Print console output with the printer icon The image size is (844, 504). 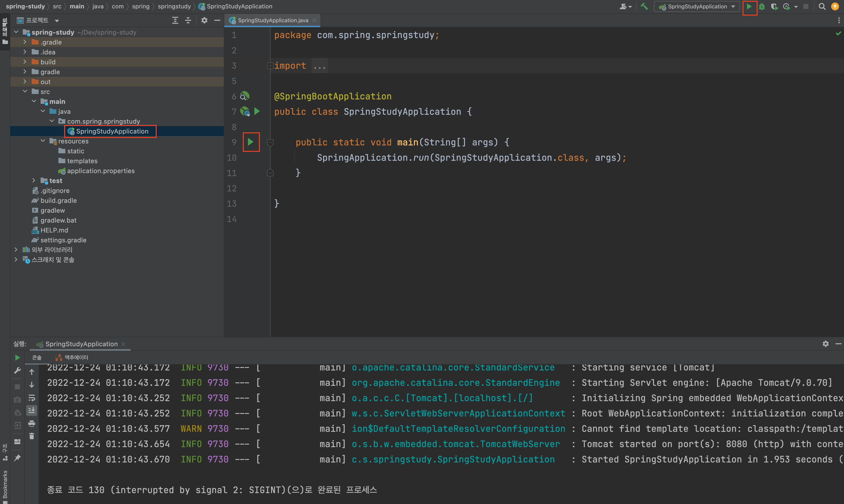(32, 423)
